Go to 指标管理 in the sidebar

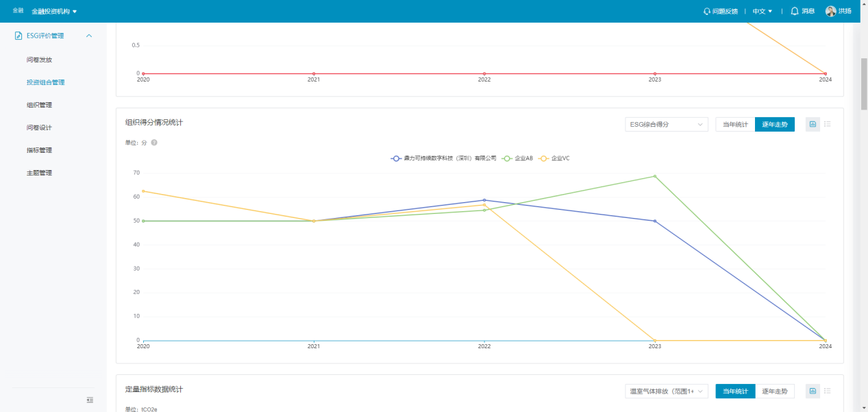[39, 150]
